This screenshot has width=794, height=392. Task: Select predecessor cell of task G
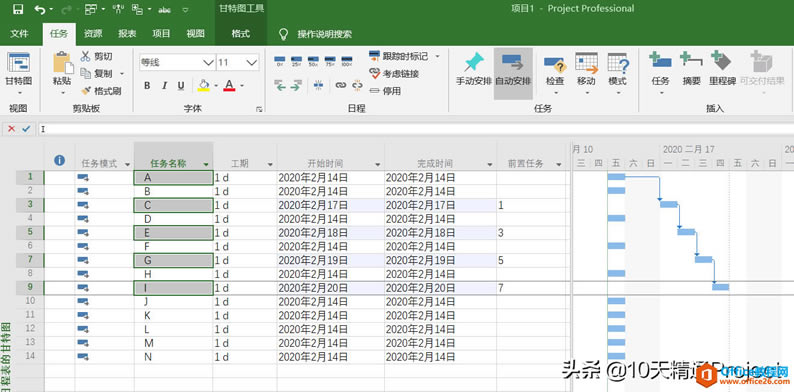(531, 260)
